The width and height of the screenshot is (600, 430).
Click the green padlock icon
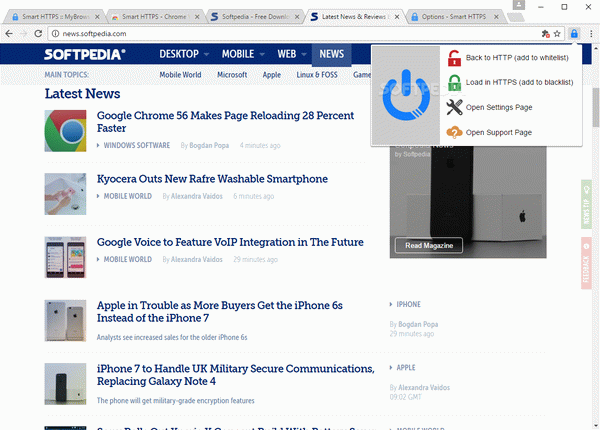tap(454, 83)
